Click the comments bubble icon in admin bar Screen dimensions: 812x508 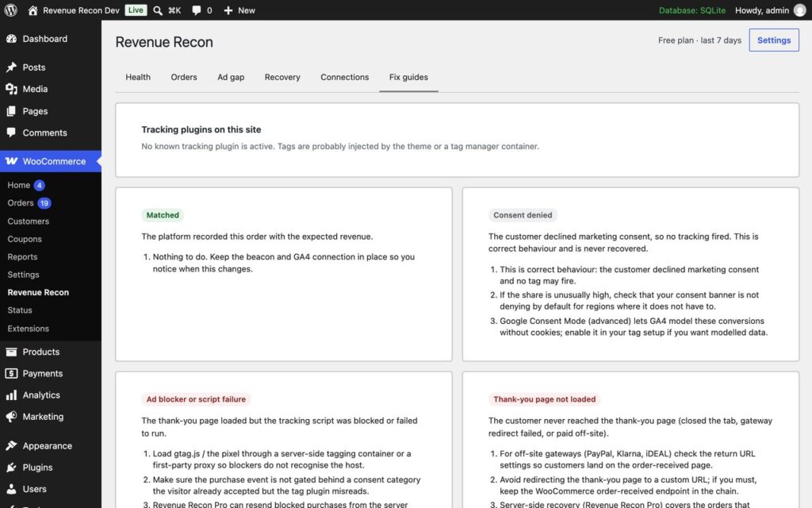click(x=197, y=10)
